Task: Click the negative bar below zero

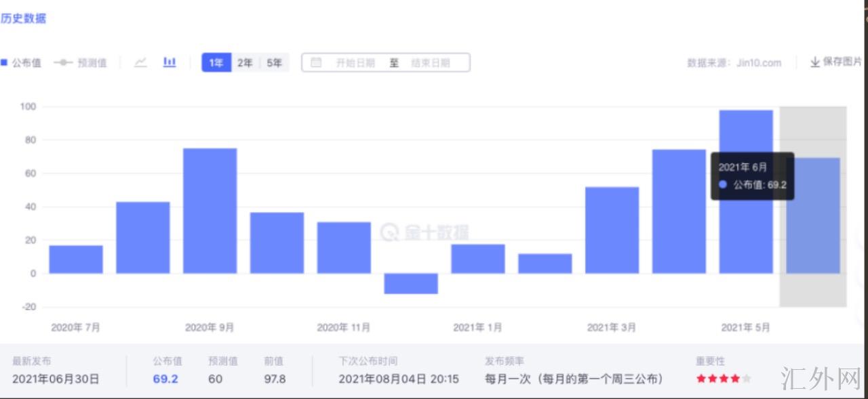Action: click(x=411, y=283)
